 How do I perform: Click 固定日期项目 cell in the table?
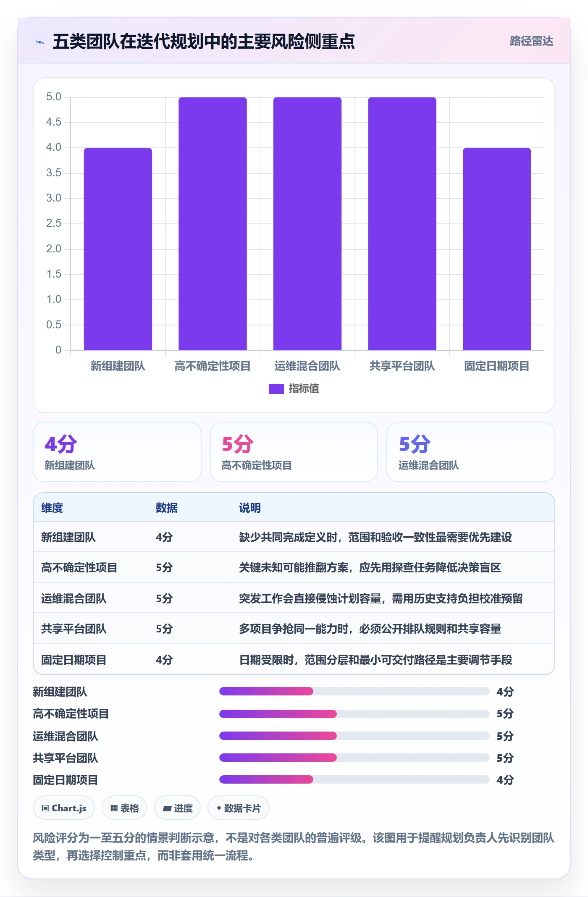(x=74, y=660)
